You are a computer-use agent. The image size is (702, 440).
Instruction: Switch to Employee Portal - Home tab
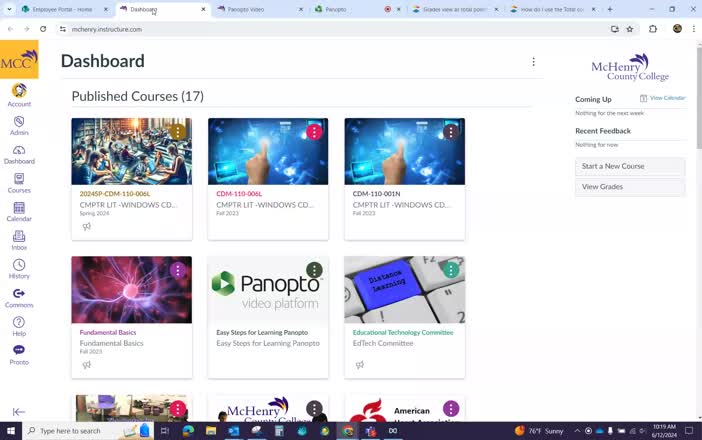tap(65, 9)
